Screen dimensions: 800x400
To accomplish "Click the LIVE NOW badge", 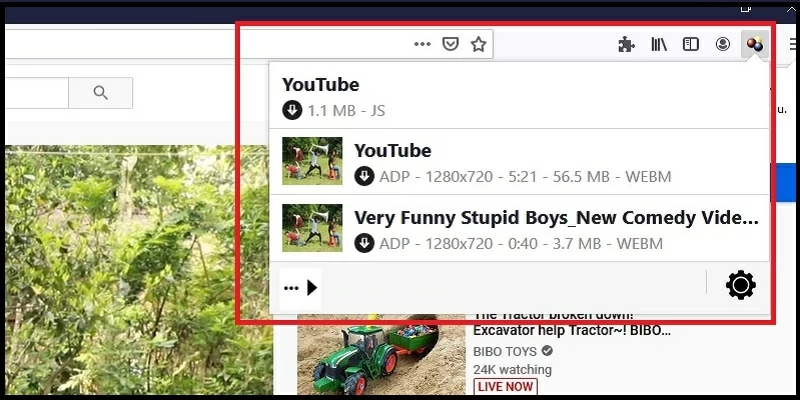I will click(x=506, y=387).
